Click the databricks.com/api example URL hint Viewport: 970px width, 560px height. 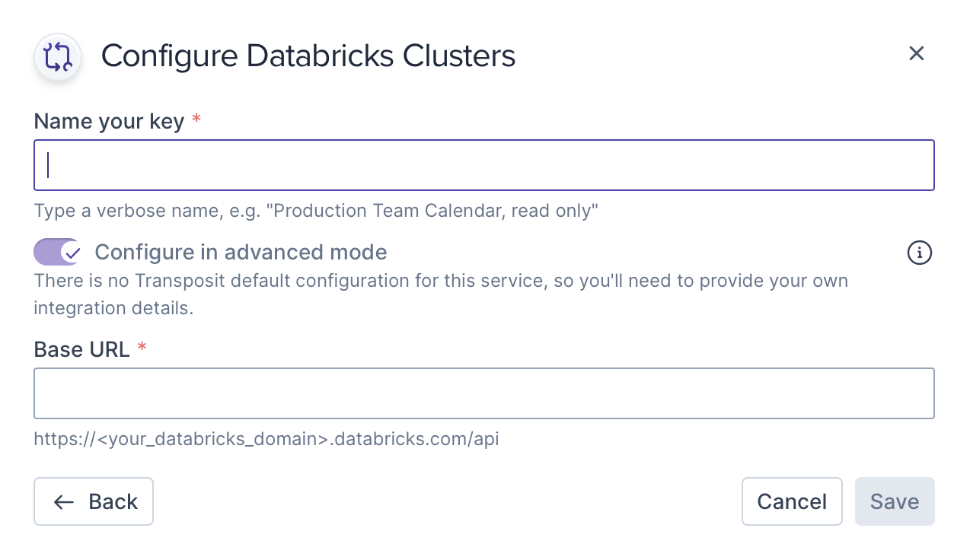coord(266,439)
